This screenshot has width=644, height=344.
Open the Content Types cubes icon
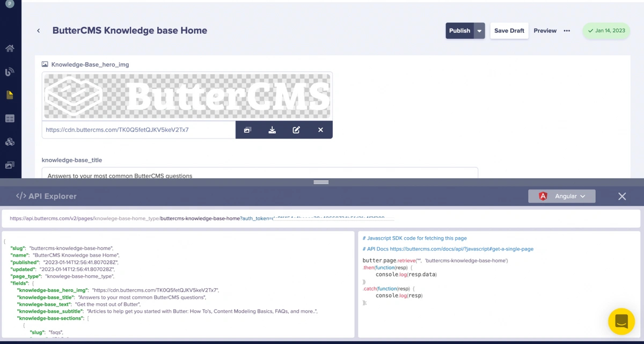(10, 142)
